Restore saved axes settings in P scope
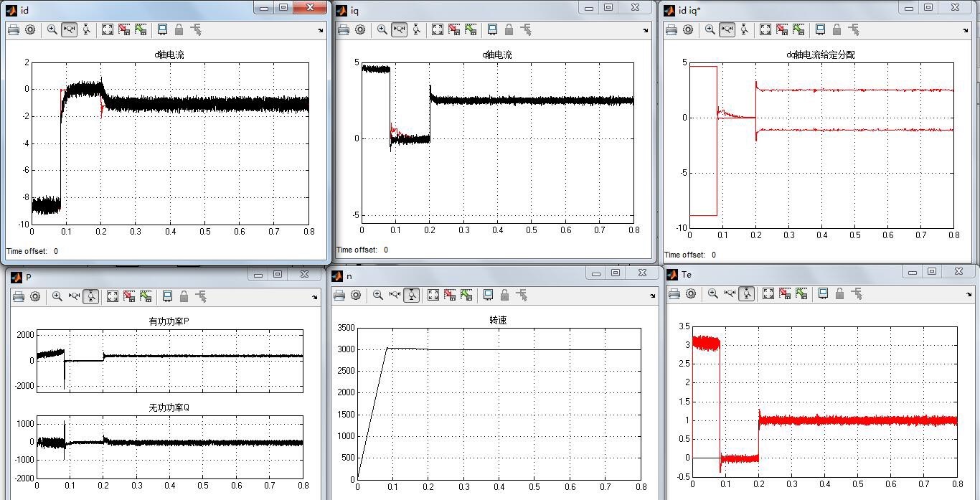This screenshot has height=500, width=980. coord(146,296)
